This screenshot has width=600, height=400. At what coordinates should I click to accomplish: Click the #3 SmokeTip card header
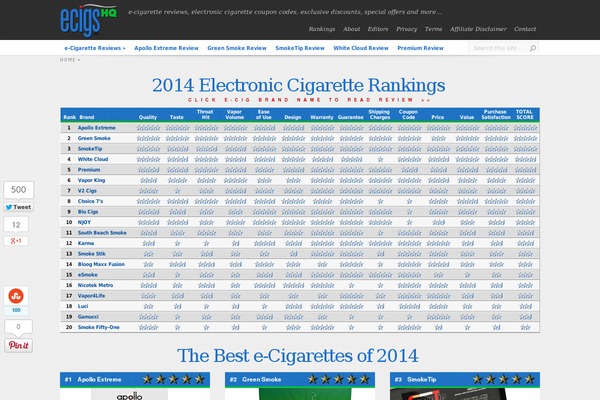pos(465,379)
